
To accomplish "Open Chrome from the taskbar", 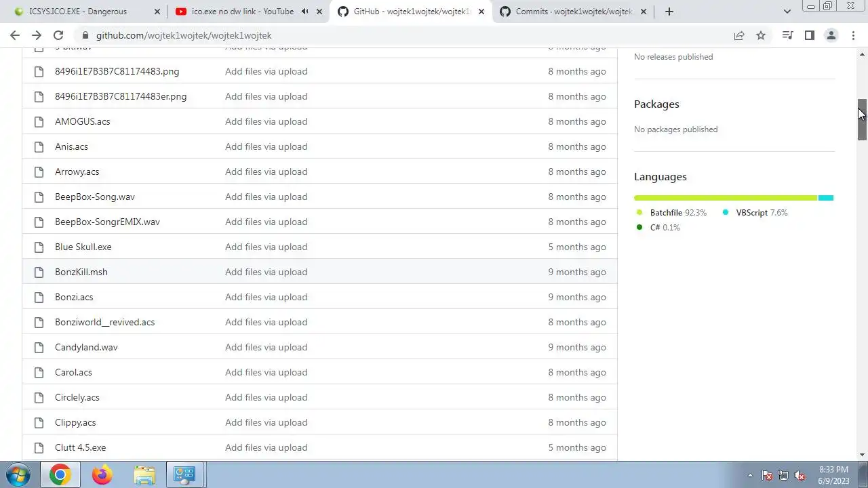I will click(x=60, y=474).
